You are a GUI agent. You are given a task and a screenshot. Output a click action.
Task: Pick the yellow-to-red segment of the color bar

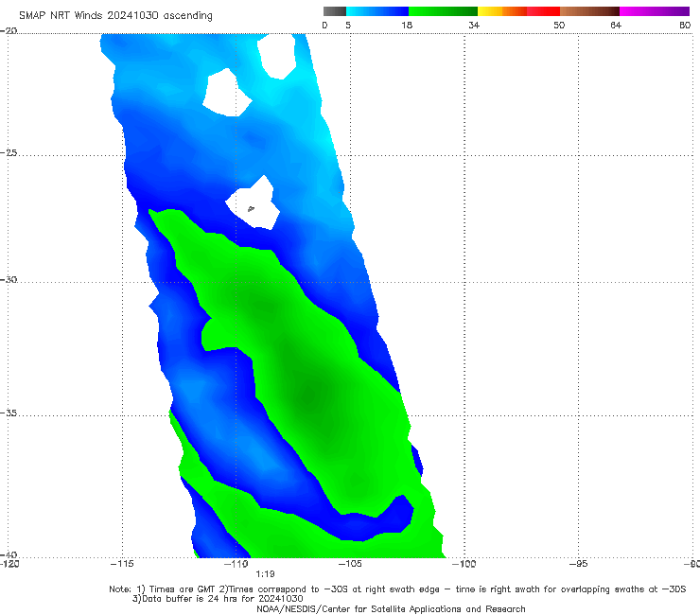point(518,11)
